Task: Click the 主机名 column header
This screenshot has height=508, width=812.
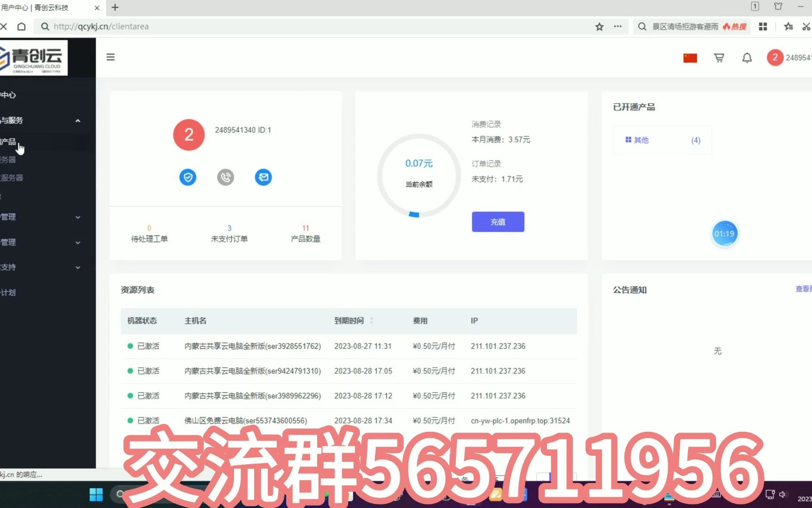Action: point(195,321)
